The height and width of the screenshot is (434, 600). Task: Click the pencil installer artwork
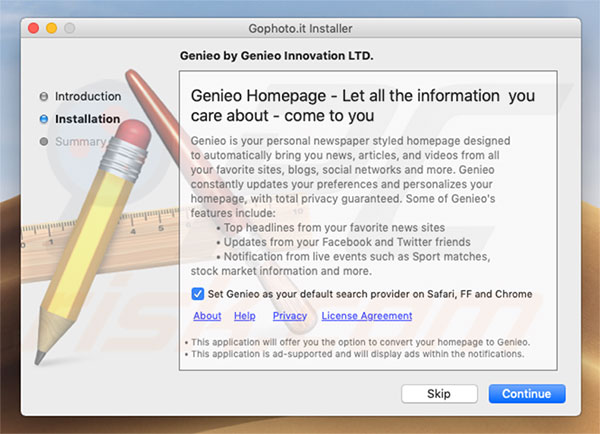point(92,243)
